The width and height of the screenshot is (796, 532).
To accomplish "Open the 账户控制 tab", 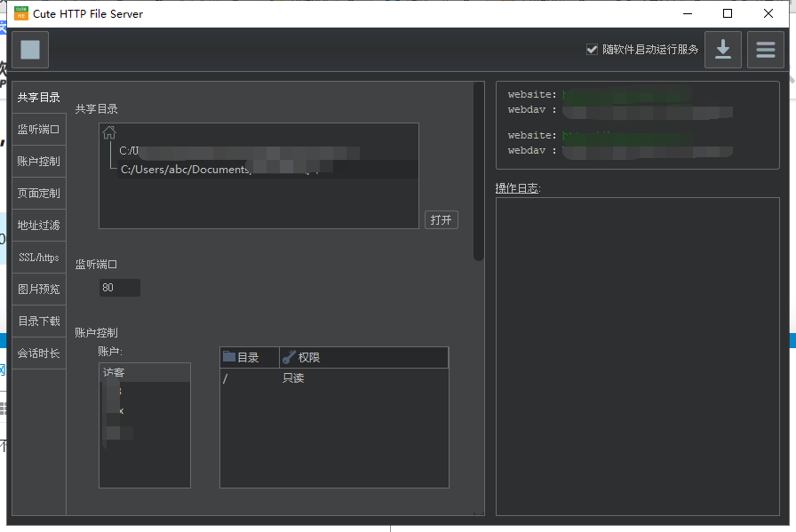I will point(39,162).
